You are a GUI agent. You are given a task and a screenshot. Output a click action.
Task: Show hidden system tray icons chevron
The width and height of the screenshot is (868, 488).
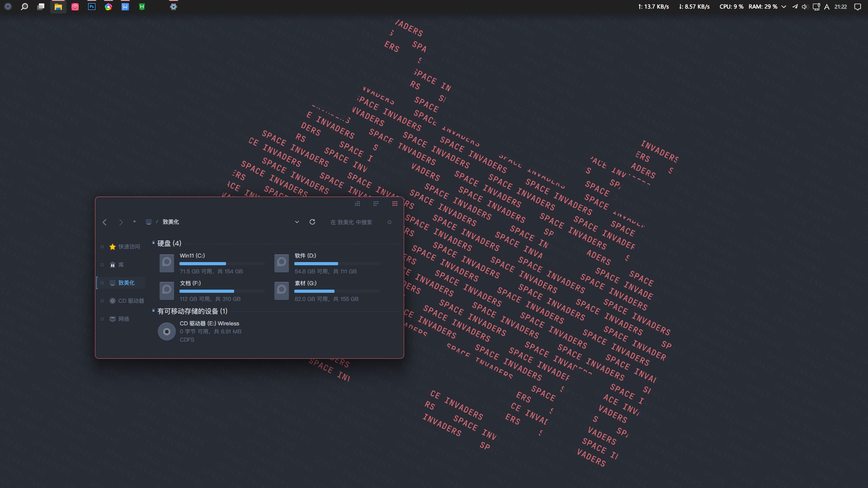click(x=783, y=7)
